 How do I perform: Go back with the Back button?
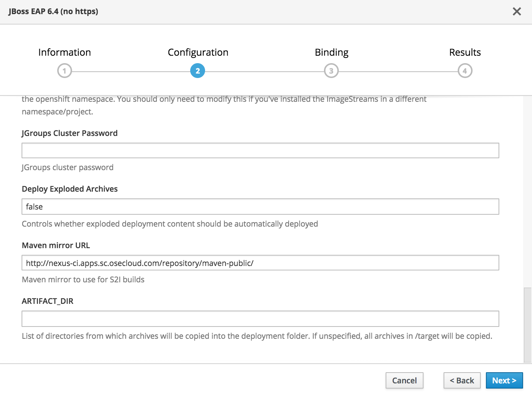[x=462, y=380]
